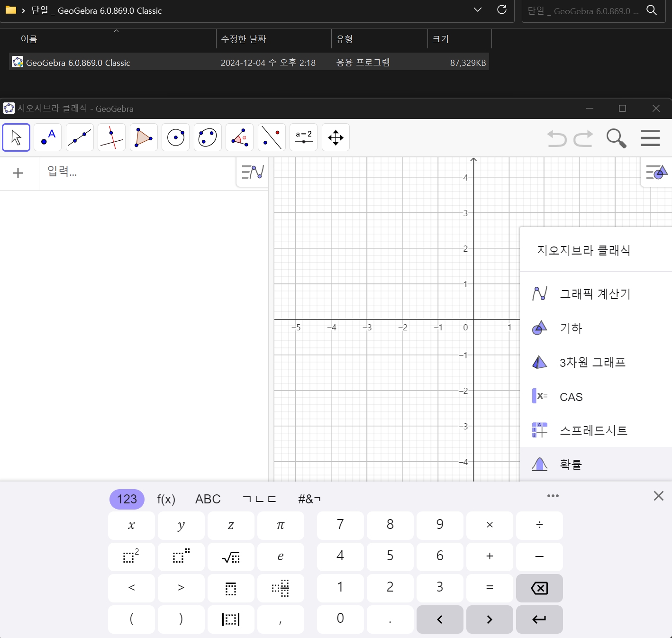The height and width of the screenshot is (638, 672).
Task: Tap the y variable key
Action: 181,525
